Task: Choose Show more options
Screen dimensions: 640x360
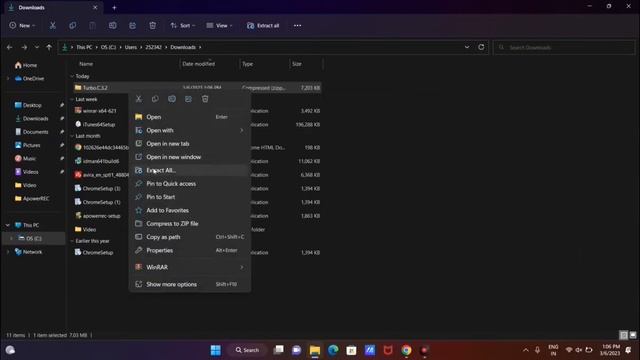Action: 189,284
